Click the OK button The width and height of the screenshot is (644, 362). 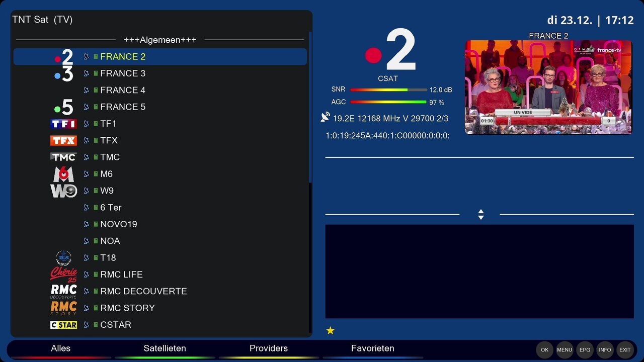[544, 350]
